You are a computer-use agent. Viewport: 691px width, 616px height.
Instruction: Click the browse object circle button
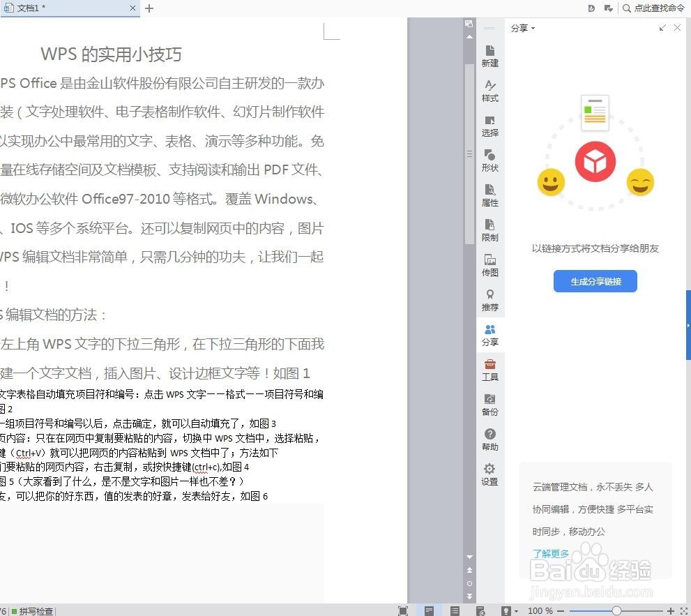pyautogui.click(x=469, y=583)
